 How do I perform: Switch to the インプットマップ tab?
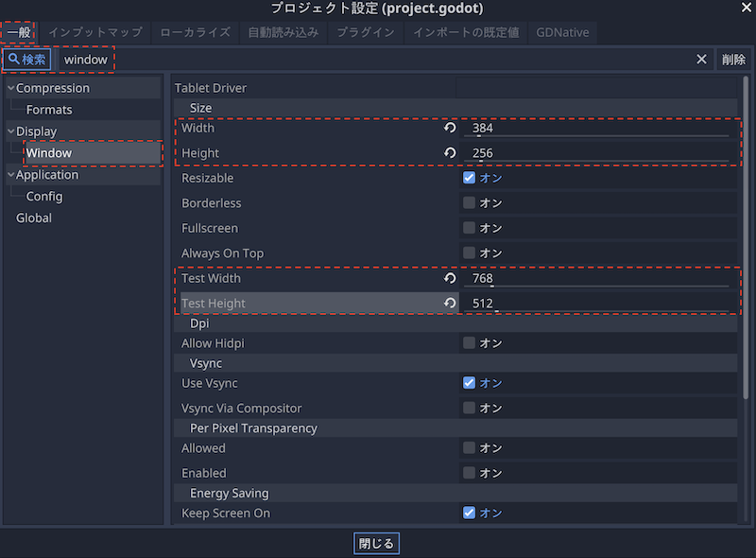click(x=94, y=32)
